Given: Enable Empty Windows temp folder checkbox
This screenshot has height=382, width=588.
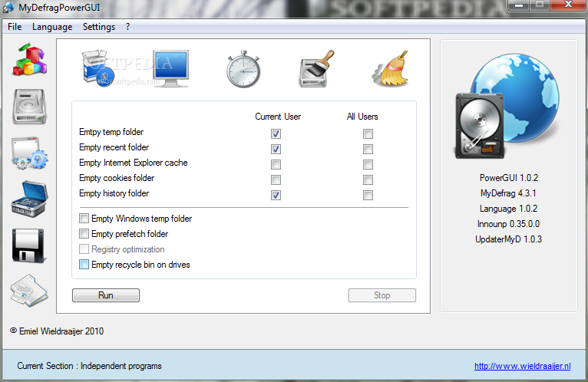Looking at the screenshot, I should pos(84,218).
